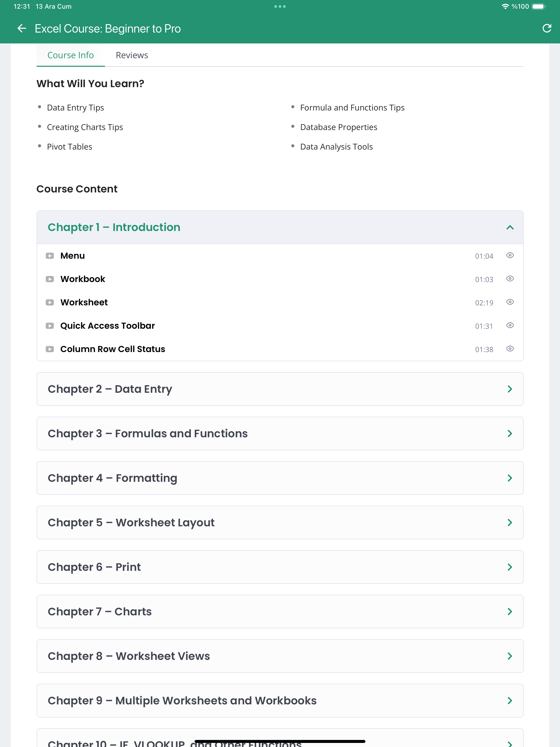Tap the 01:38 Column Row Cell Status duration

tap(484, 350)
